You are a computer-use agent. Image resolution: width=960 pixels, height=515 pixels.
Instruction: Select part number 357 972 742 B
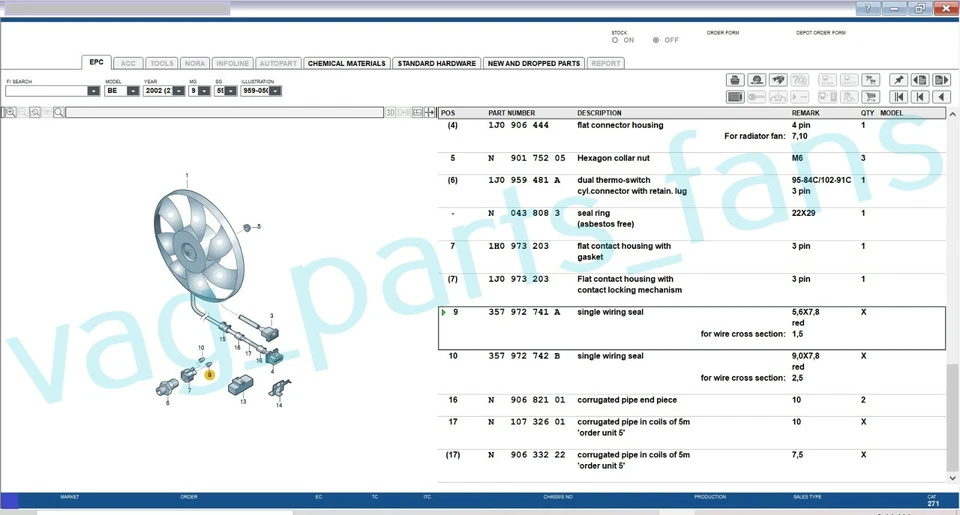click(524, 356)
